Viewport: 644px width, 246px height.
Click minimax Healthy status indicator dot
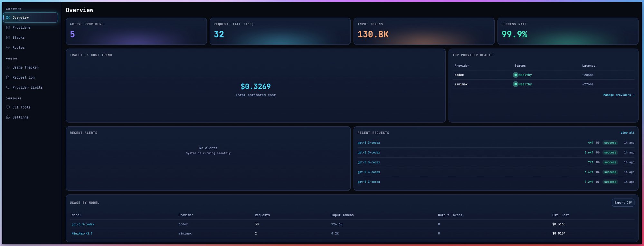point(516,84)
